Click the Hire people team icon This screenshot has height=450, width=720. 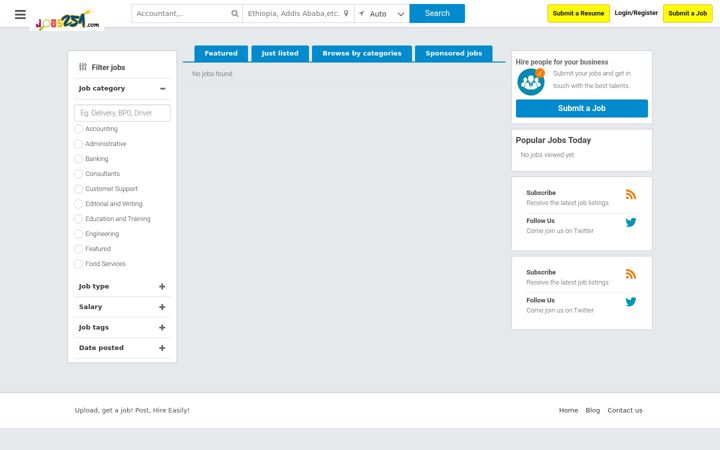531,82
